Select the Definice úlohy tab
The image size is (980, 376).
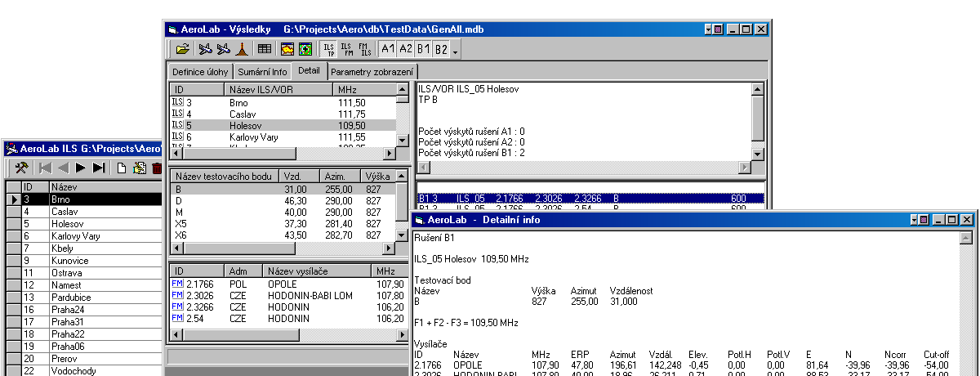point(200,72)
